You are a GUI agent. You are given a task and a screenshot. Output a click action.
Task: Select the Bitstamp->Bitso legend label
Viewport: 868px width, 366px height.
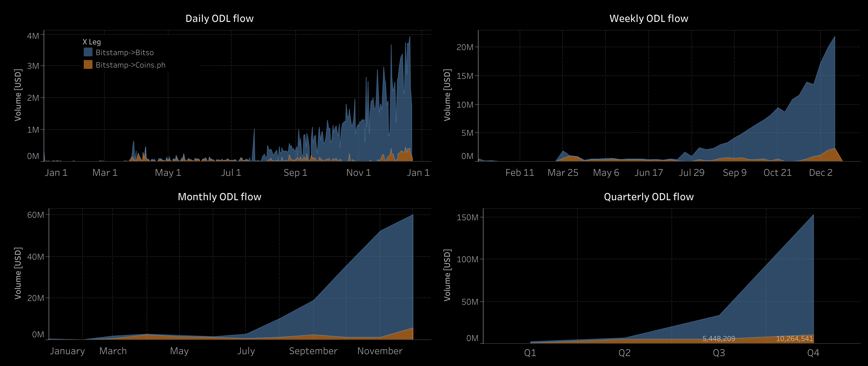point(125,53)
